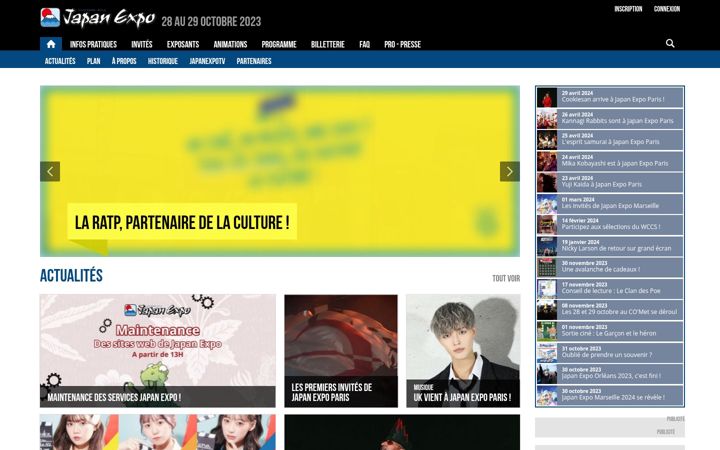Open L'esprit samuraï news item
This screenshot has height=450, width=720.
pyautogui.click(x=610, y=140)
